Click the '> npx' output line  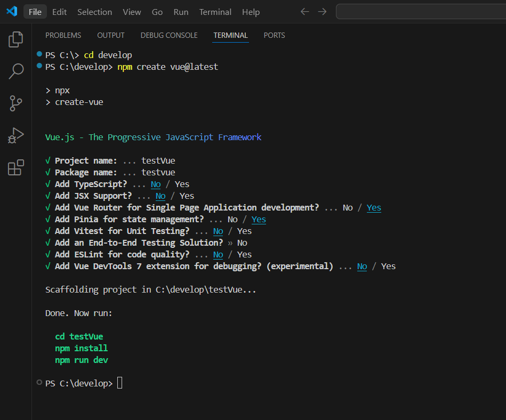[x=58, y=90]
